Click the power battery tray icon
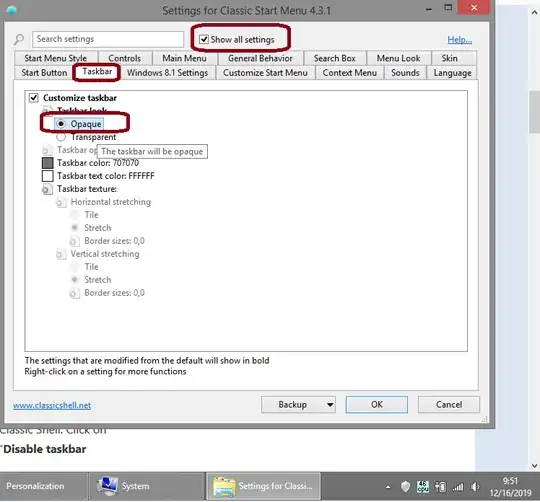540x502 pixels. pos(440,487)
